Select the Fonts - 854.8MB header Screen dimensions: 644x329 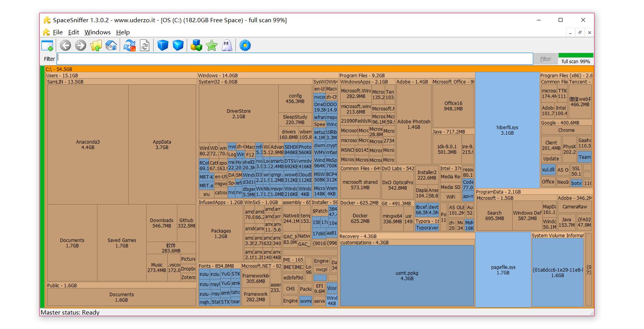pos(219,266)
